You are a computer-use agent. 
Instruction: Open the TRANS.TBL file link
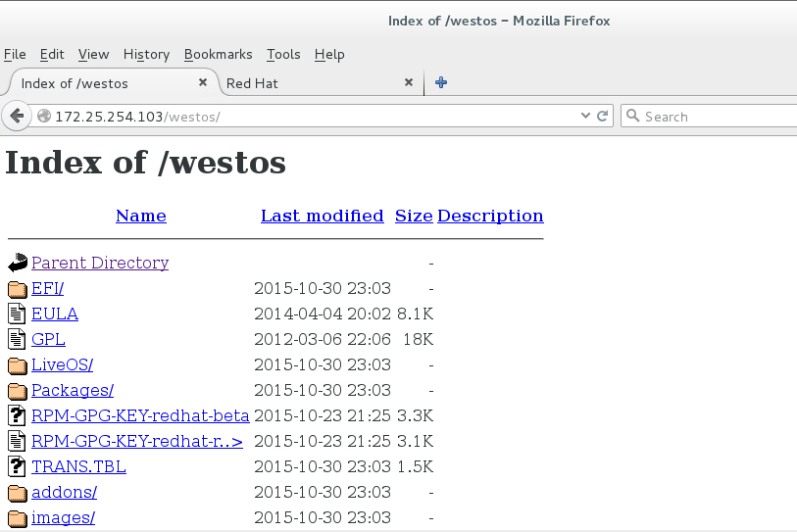(78, 466)
